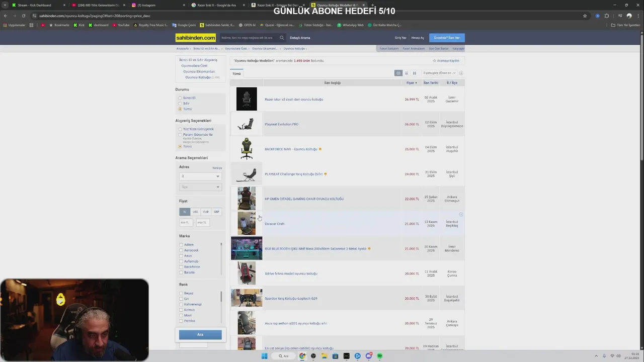Select Tümü radio under Durumu
The width and height of the screenshot is (644, 362).
click(x=180, y=109)
